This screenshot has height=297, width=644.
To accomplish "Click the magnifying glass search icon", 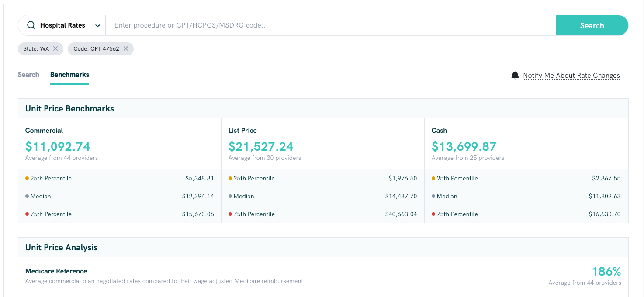I will click(x=31, y=25).
